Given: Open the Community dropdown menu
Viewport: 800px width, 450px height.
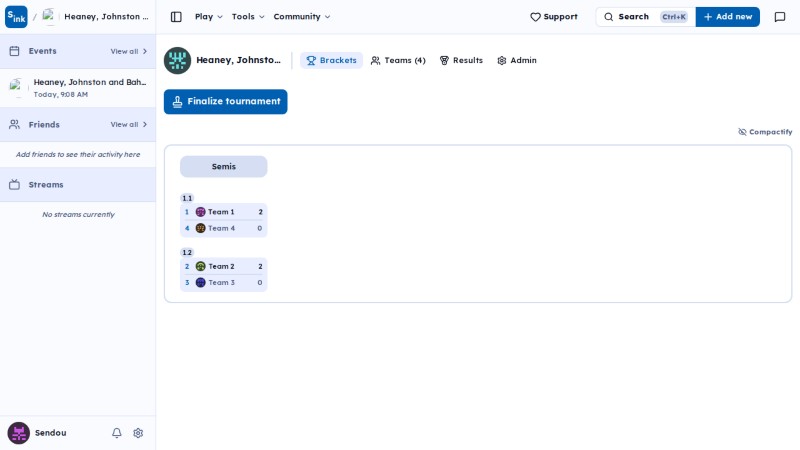Looking at the screenshot, I should click(x=302, y=17).
